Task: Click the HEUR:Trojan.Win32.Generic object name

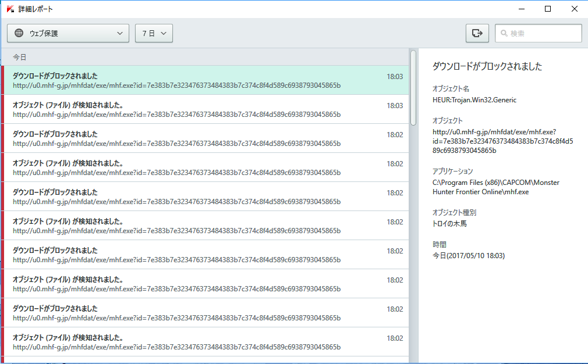Action: point(474,100)
